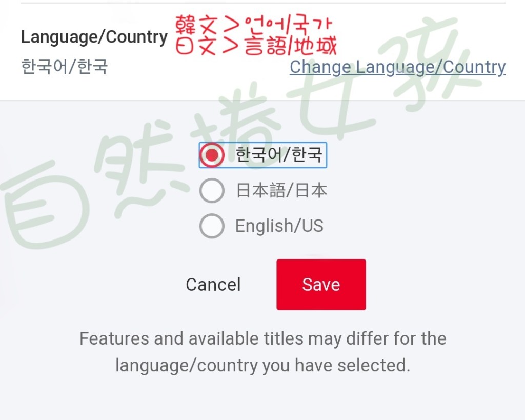
Task: Click current language value under the heading
Action: point(64,66)
